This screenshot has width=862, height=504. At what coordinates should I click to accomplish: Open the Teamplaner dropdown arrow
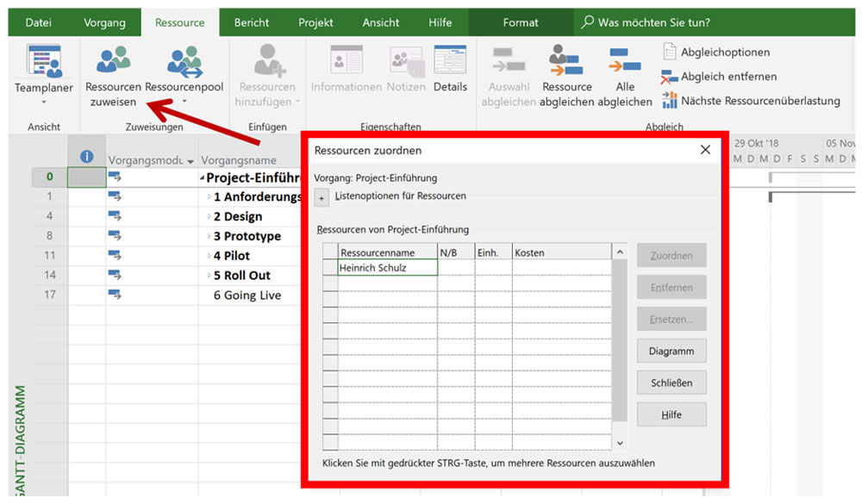point(43,103)
